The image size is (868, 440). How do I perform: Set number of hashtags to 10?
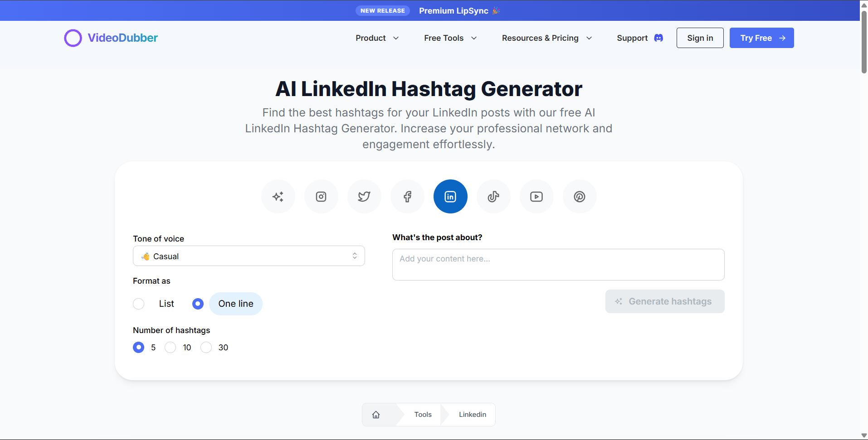[170, 348]
